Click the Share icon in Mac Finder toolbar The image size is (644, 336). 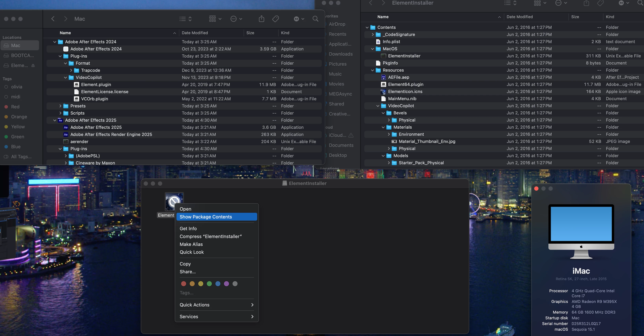[261, 19]
